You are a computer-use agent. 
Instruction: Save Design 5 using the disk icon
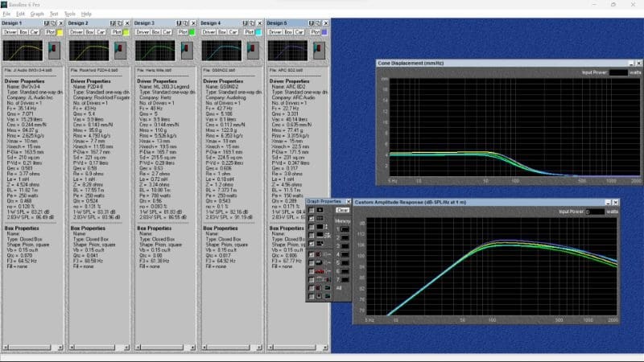[312, 23]
